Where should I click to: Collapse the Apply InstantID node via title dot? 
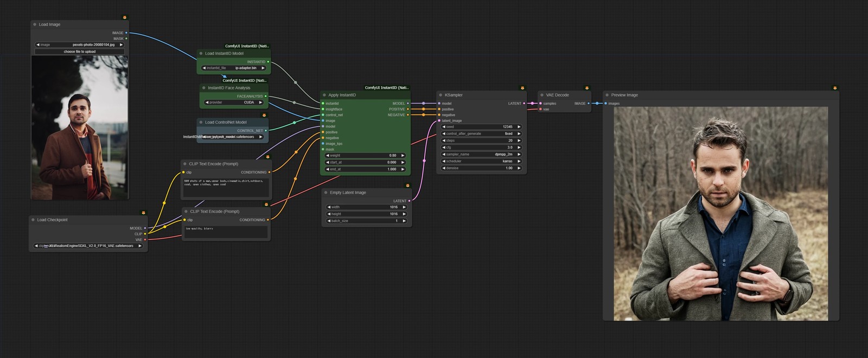point(324,95)
